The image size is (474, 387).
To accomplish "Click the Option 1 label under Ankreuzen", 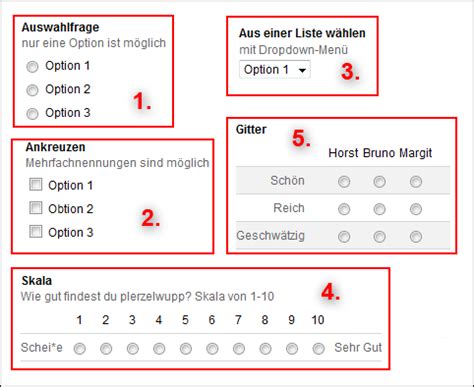I will 70,185.
